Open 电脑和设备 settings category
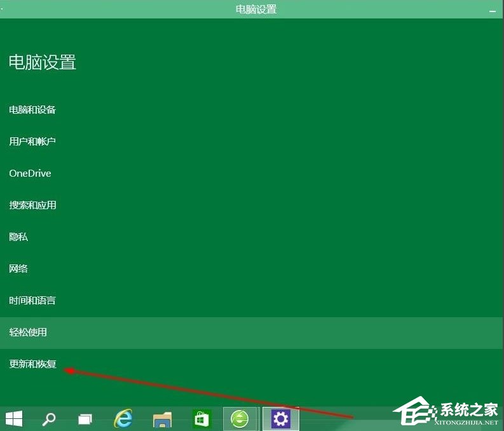The height and width of the screenshot is (431, 504). [x=32, y=110]
